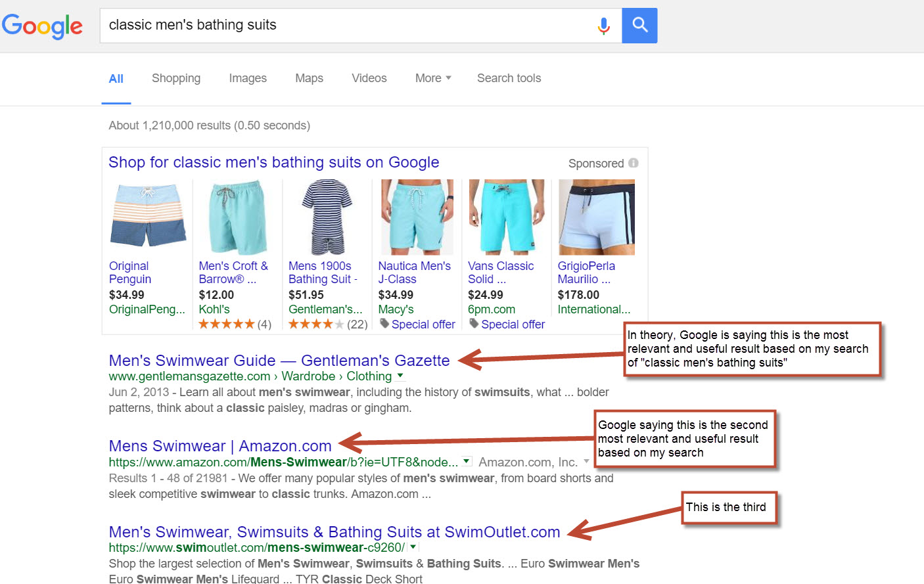924x584 pixels.
Task: Select the All tab
Action: coord(116,79)
